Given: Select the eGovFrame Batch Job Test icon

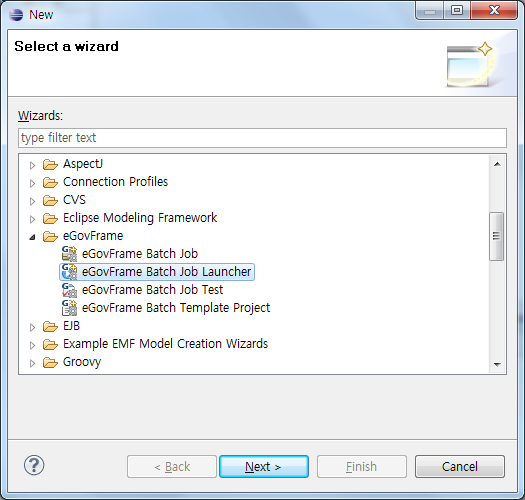Looking at the screenshot, I should (x=69, y=290).
